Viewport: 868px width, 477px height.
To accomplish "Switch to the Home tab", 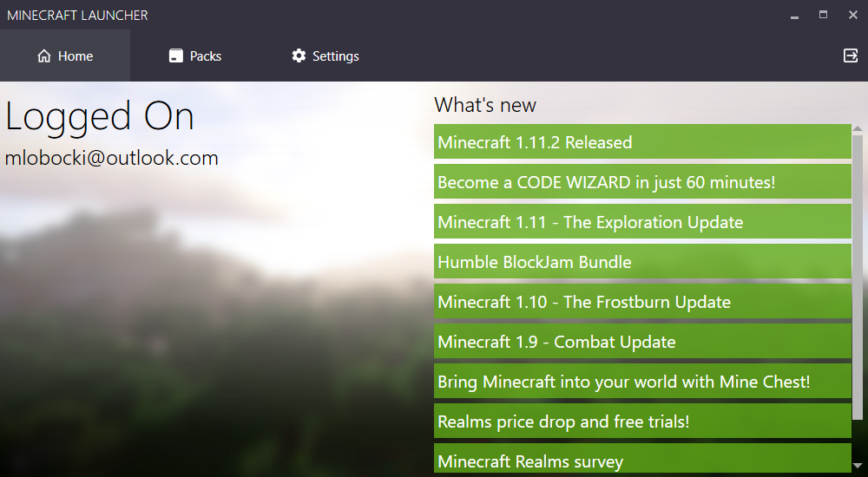I will [x=65, y=56].
